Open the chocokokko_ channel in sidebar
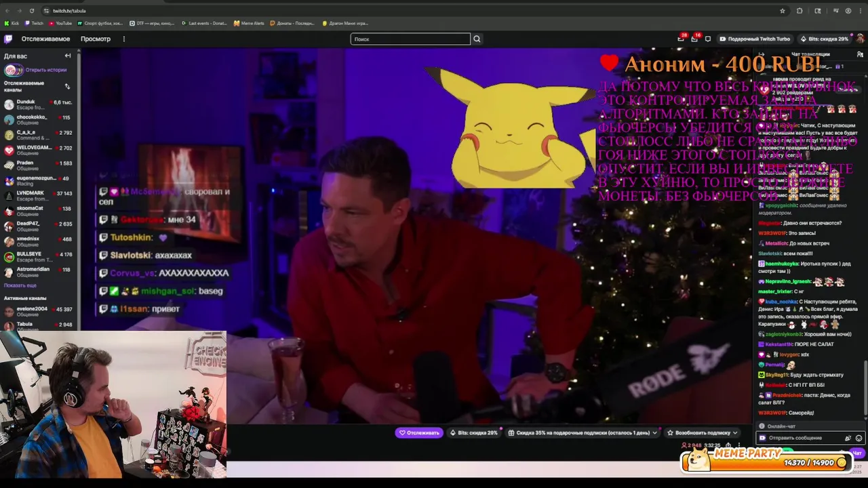 coord(39,120)
